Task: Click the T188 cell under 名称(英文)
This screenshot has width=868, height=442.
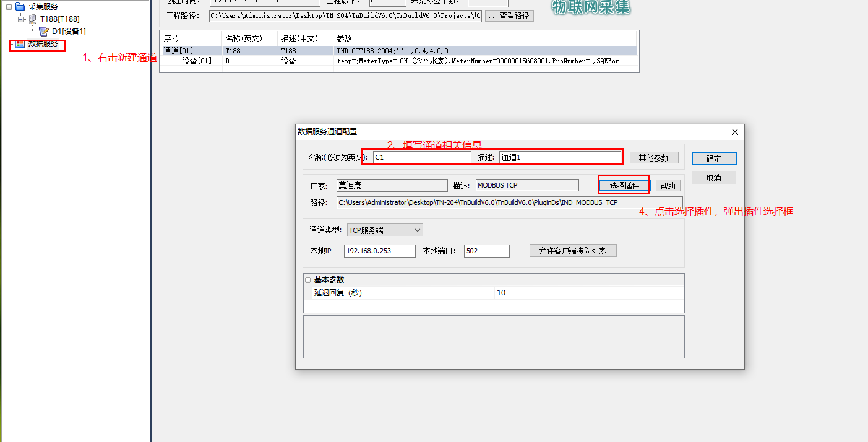Action: click(250, 51)
